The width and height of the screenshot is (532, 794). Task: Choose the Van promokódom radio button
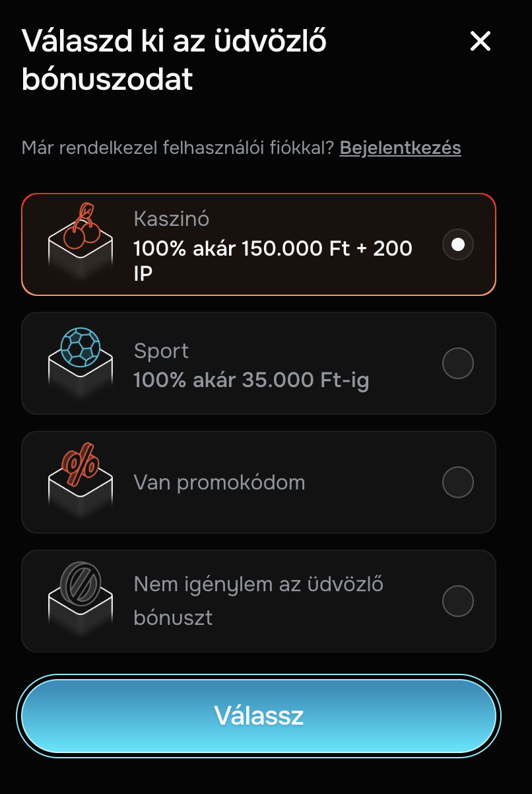[x=457, y=482]
